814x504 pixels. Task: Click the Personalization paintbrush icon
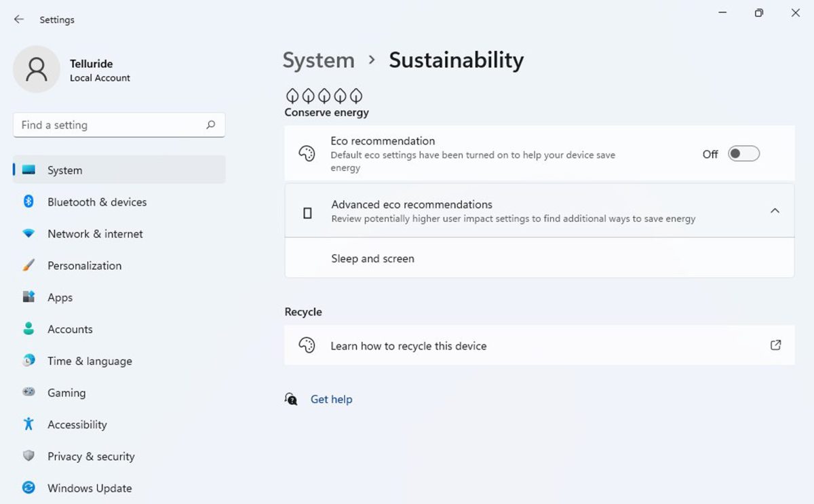28,265
